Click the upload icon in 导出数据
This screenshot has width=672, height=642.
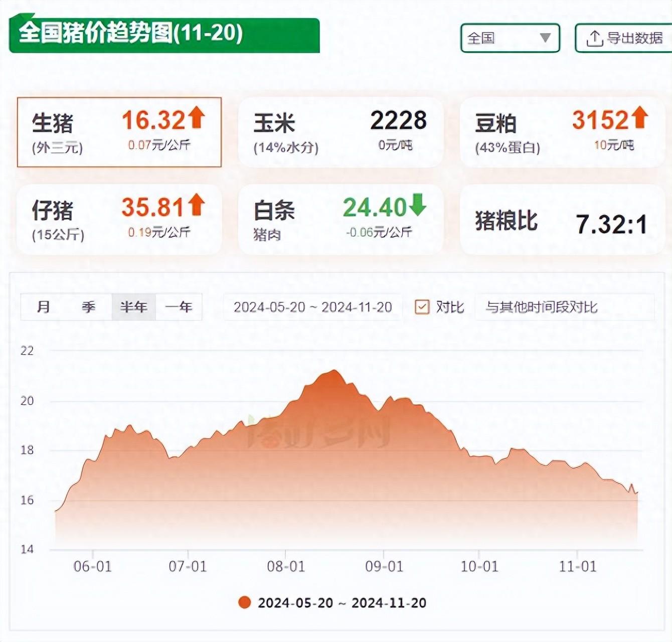click(594, 38)
